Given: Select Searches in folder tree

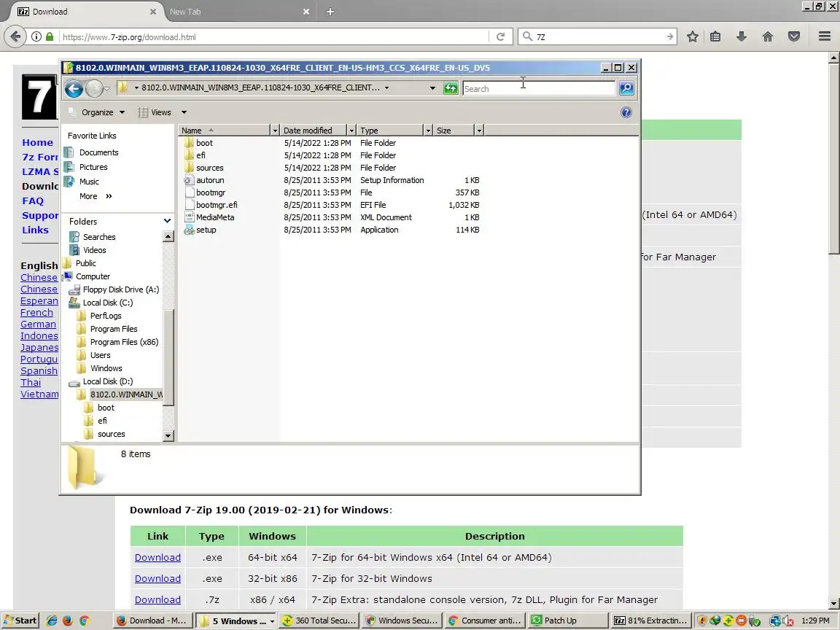Looking at the screenshot, I should [99, 237].
